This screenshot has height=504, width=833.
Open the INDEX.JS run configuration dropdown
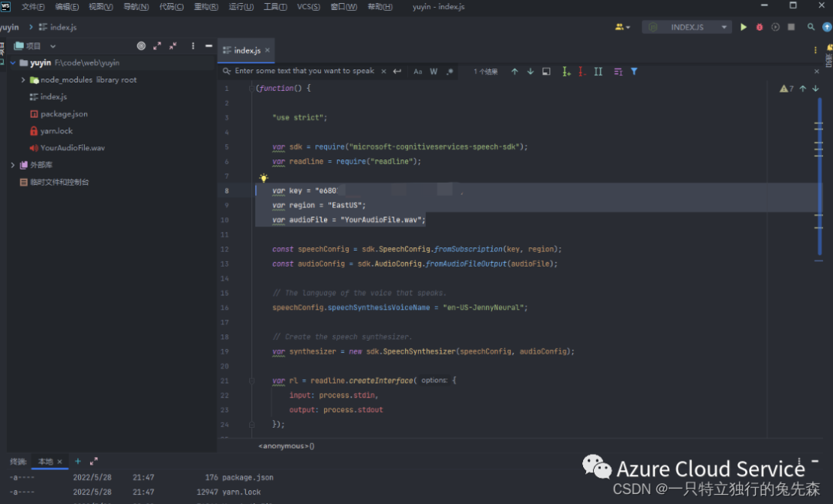coord(723,27)
